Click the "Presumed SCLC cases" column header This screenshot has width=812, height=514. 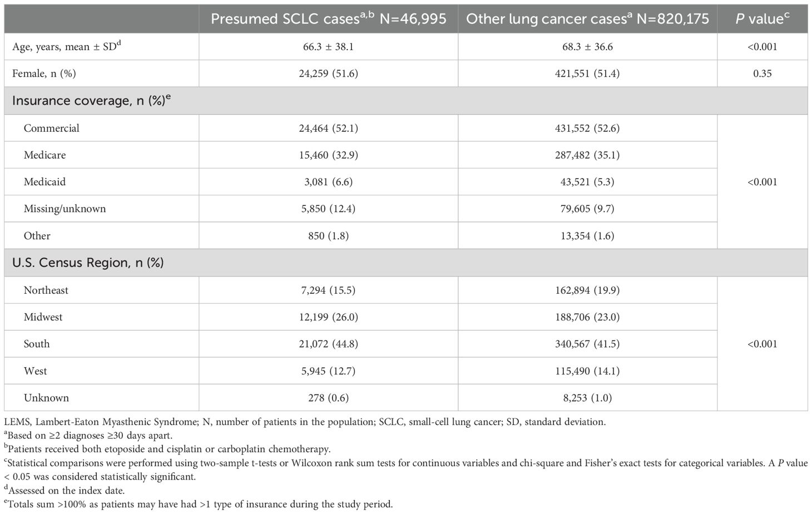(x=328, y=19)
